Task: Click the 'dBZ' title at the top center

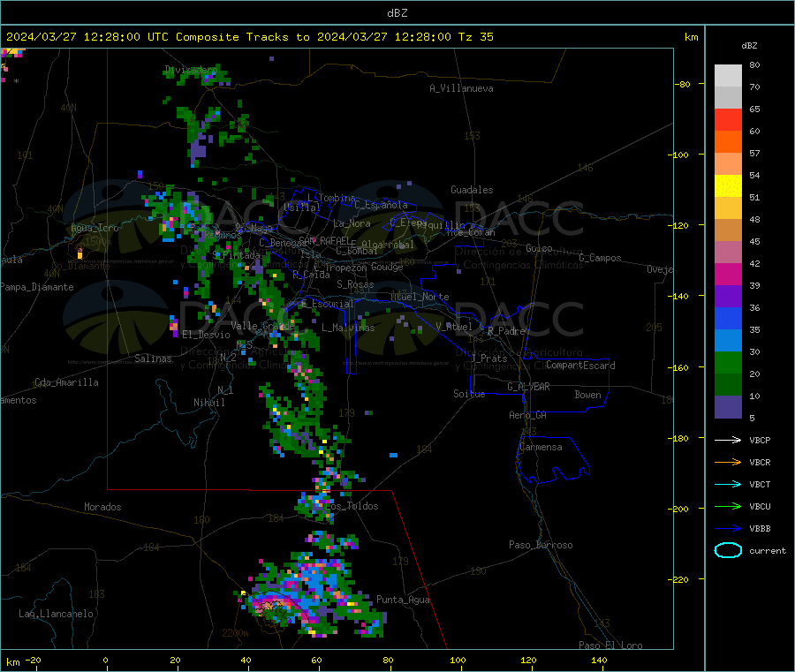Action: [x=397, y=13]
